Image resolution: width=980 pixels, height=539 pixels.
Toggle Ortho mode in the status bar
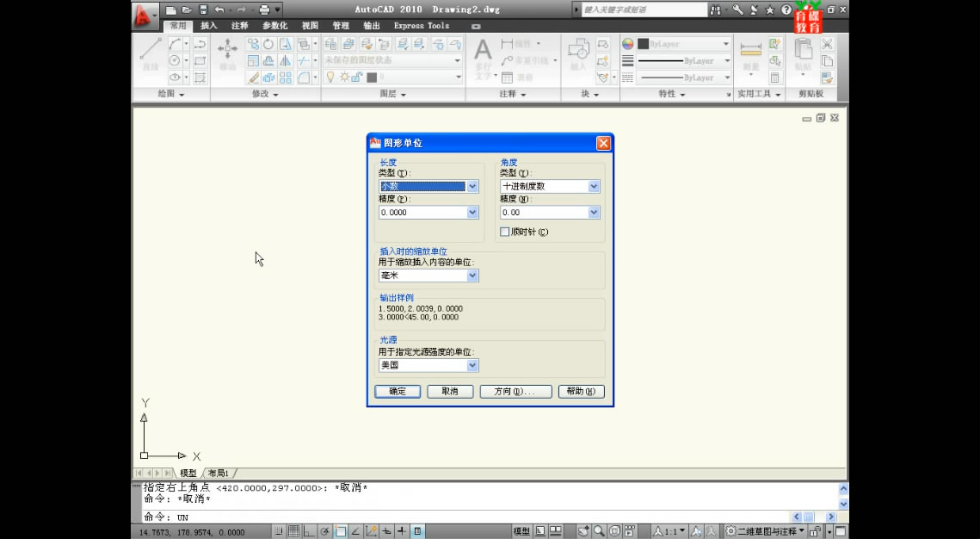point(310,531)
